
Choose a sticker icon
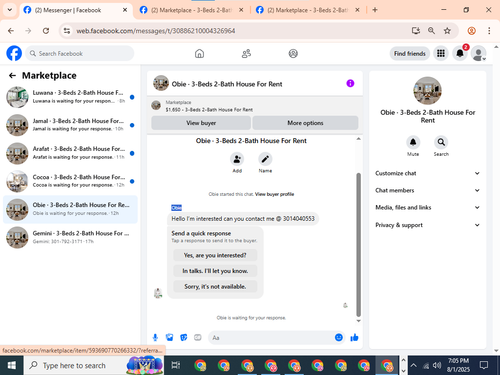(x=184, y=338)
